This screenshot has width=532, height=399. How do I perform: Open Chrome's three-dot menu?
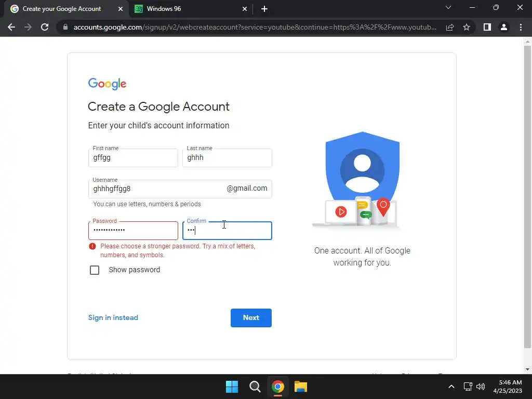coord(521,27)
